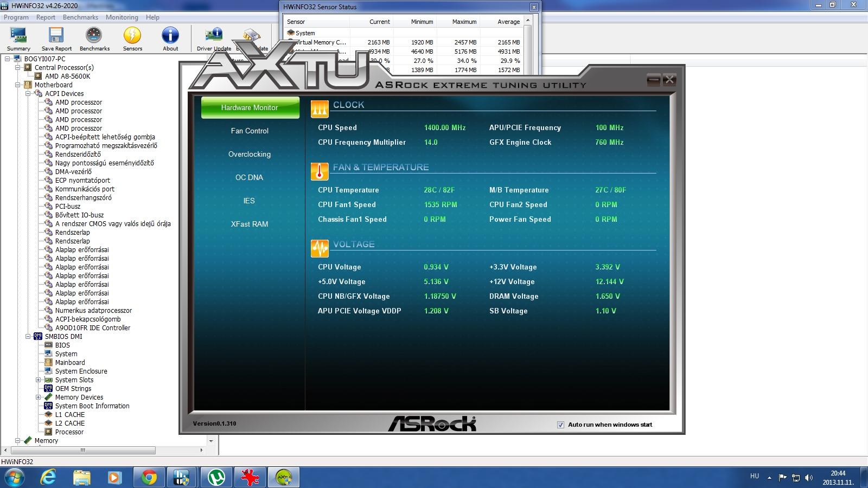Click the HU language indicator
The height and width of the screenshot is (488, 868).
[755, 476]
